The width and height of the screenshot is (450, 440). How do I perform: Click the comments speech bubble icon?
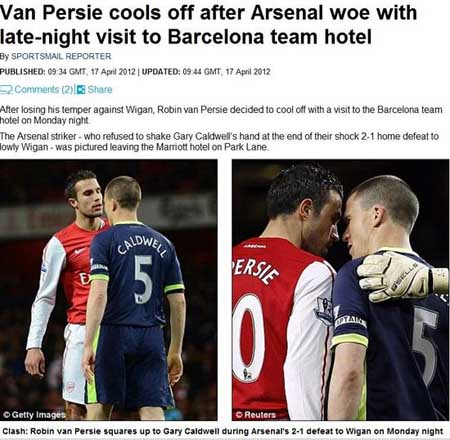click(x=6, y=89)
